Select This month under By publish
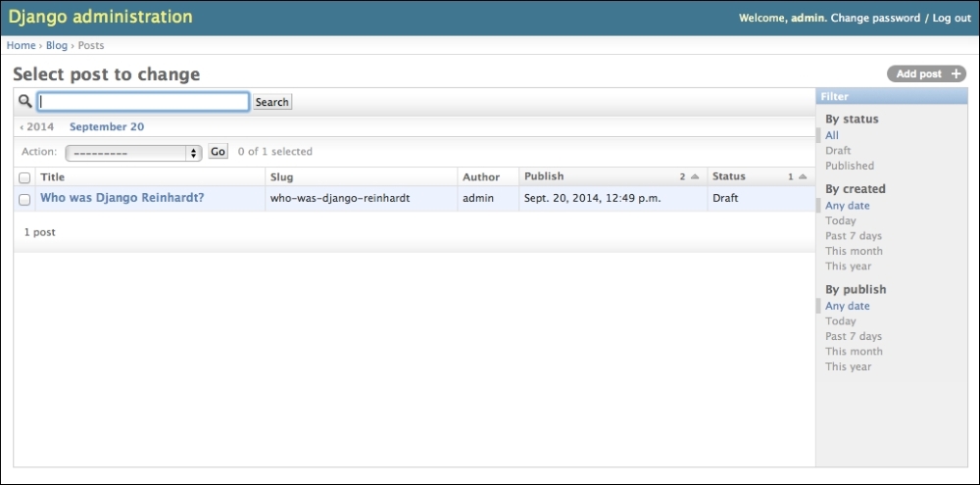The width and height of the screenshot is (980, 485). 854,351
